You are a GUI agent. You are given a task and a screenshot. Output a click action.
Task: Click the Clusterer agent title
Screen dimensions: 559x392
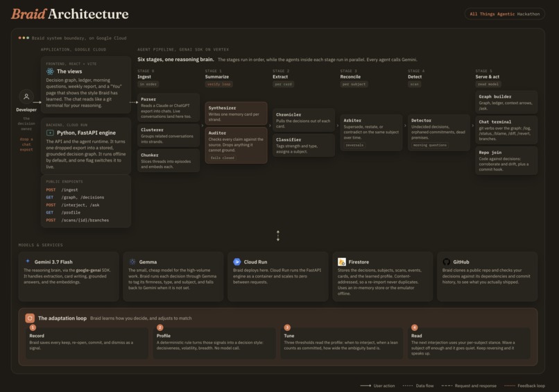point(152,130)
